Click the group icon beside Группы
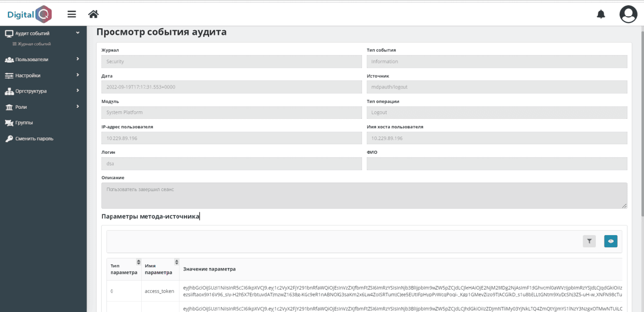Image resolution: width=644 pixels, height=312 pixels. click(x=9, y=123)
